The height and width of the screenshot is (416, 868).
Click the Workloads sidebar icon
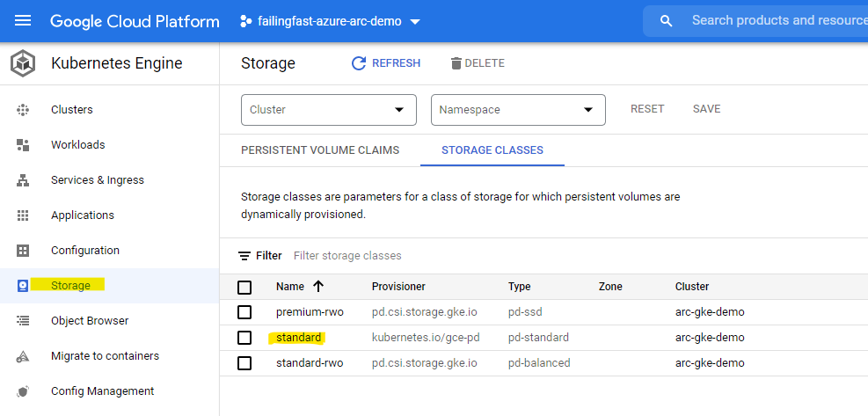coord(23,145)
